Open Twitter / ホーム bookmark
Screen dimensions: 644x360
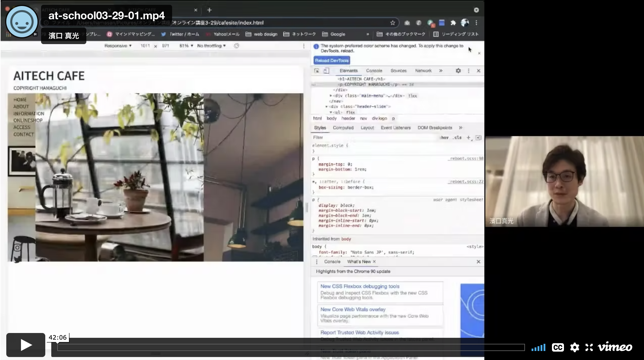(x=180, y=34)
